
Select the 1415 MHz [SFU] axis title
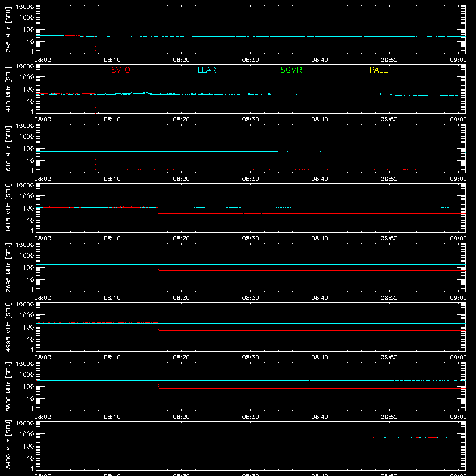tap(8, 209)
